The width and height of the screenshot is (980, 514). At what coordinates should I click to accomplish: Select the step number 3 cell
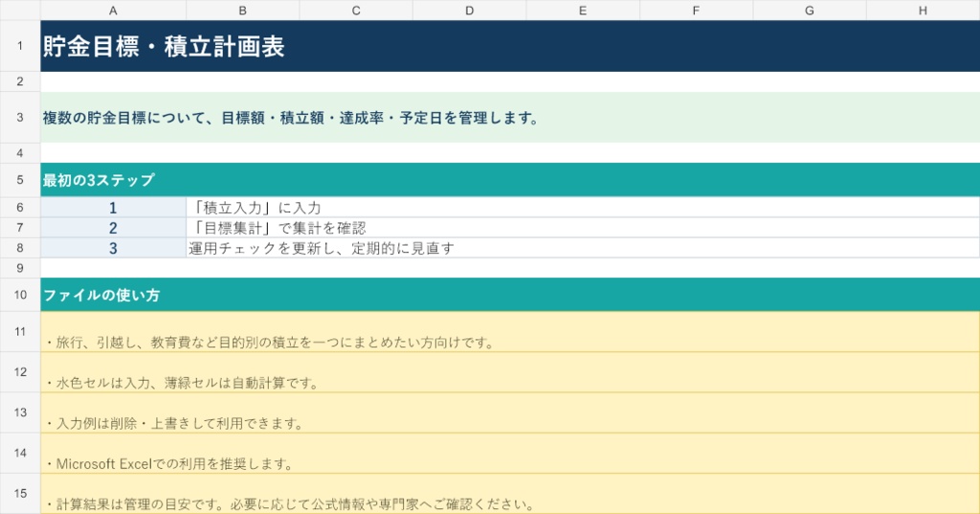(113, 248)
